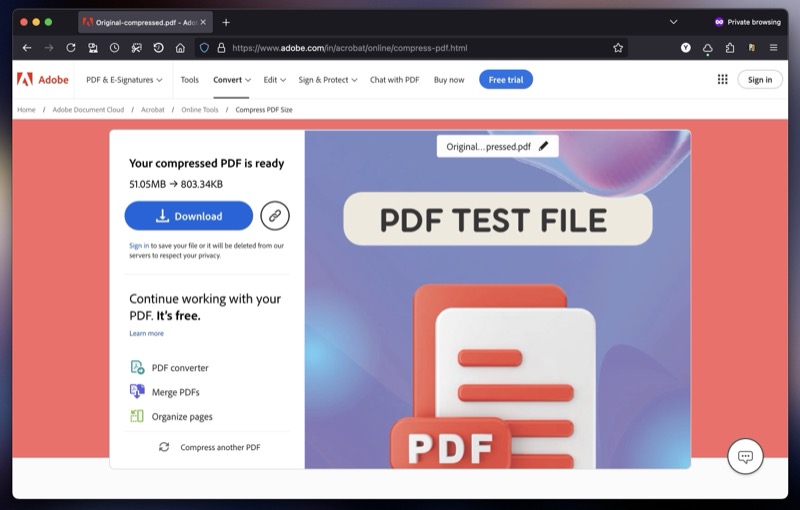
Task: Click the Sign in link below Download
Action: click(x=139, y=246)
